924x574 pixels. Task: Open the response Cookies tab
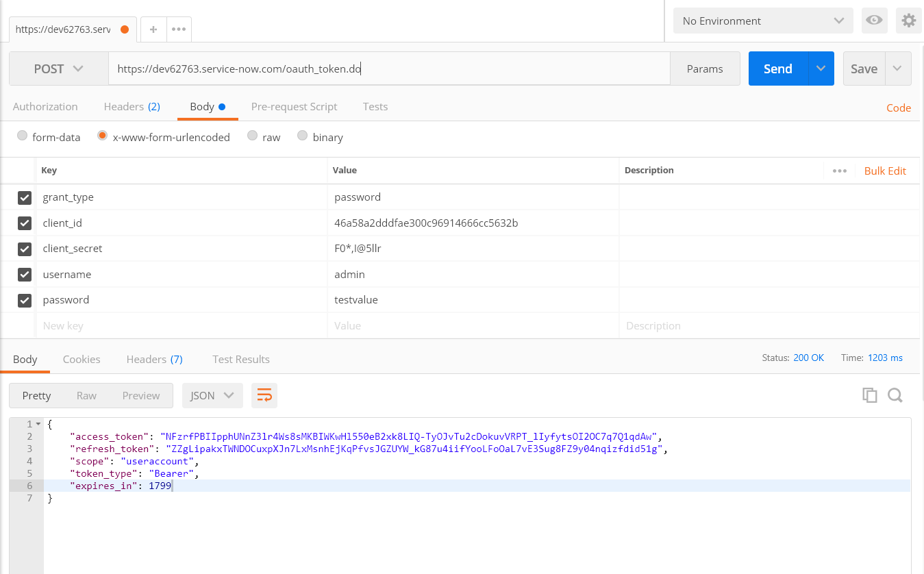click(82, 359)
